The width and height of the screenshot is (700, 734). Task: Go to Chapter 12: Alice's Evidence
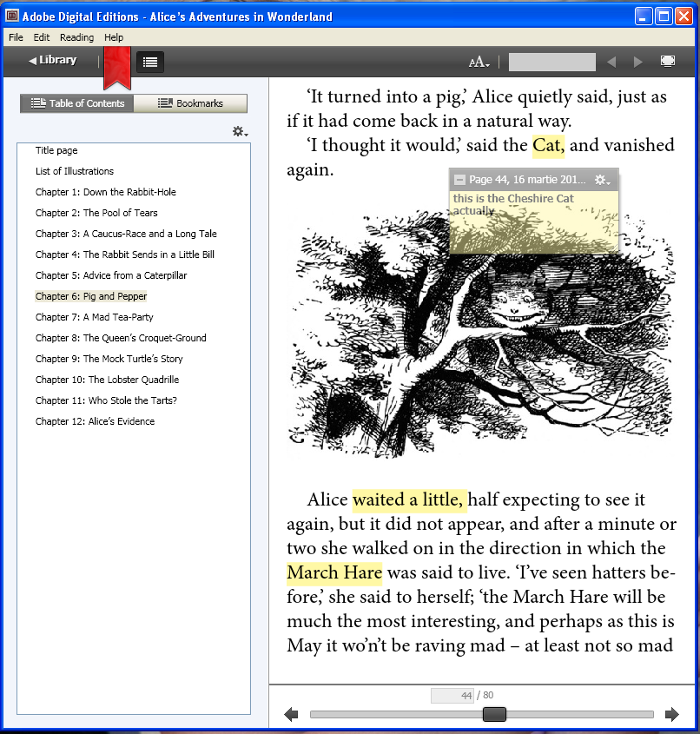[95, 421]
